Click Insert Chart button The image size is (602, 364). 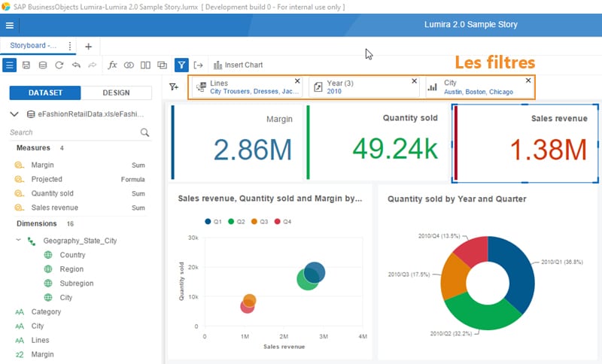pyautogui.click(x=238, y=65)
